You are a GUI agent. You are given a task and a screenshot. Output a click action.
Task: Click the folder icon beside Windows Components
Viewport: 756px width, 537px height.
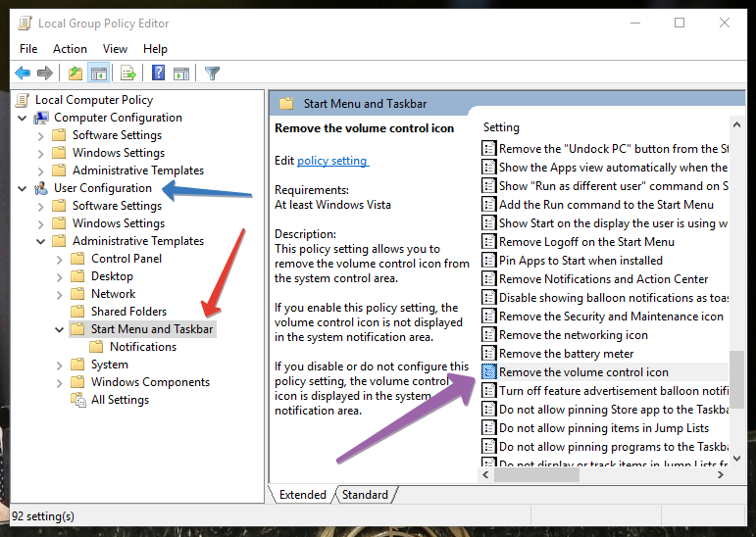[77, 382]
